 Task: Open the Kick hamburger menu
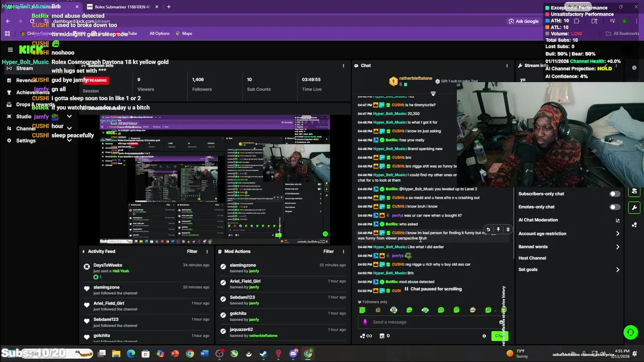pyautogui.click(x=10, y=50)
